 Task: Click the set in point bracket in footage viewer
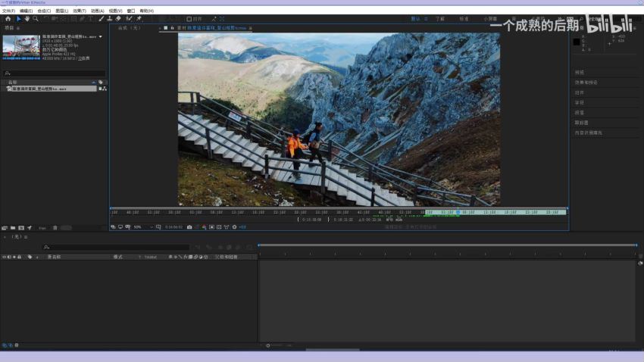pos(299,220)
